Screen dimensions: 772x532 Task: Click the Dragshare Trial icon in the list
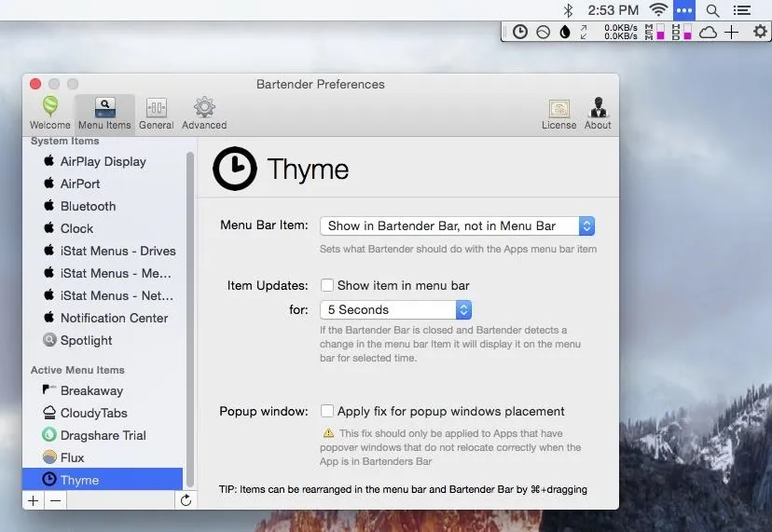49,434
